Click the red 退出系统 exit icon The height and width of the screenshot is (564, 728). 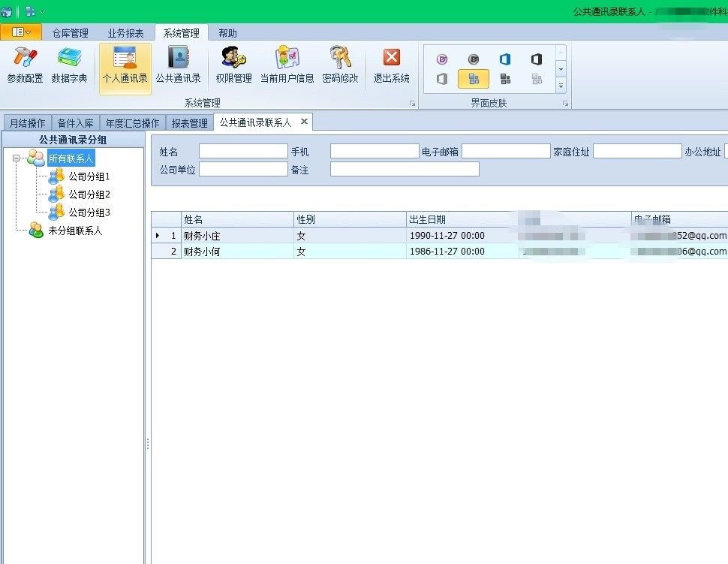(x=391, y=65)
